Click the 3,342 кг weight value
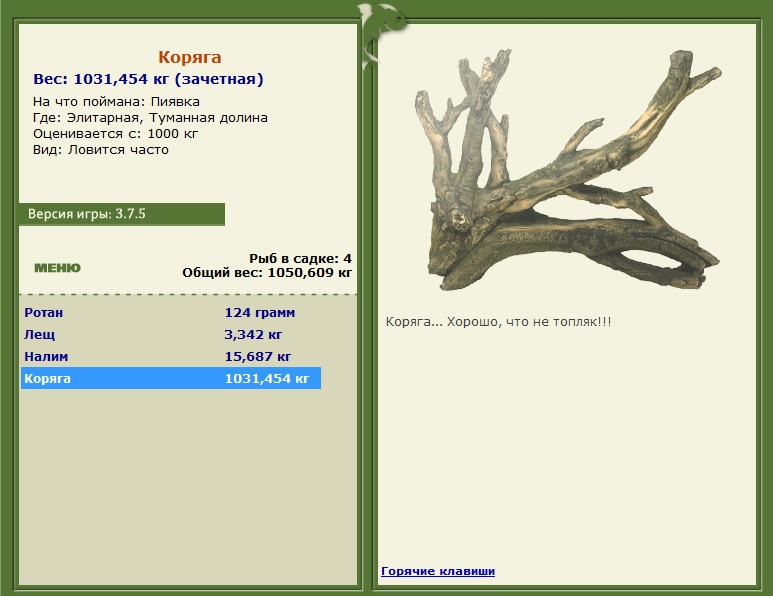This screenshot has width=773, height=596. 253,335
